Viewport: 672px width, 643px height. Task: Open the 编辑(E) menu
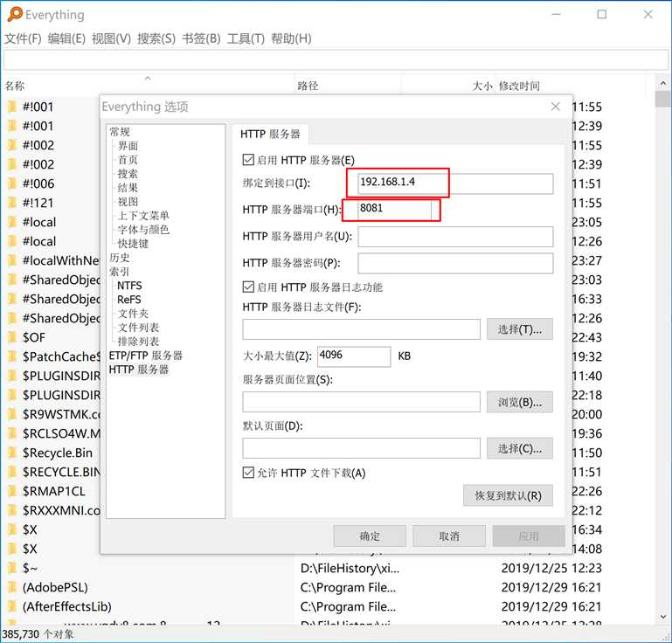pyautogui.click(x=66, y=38)
